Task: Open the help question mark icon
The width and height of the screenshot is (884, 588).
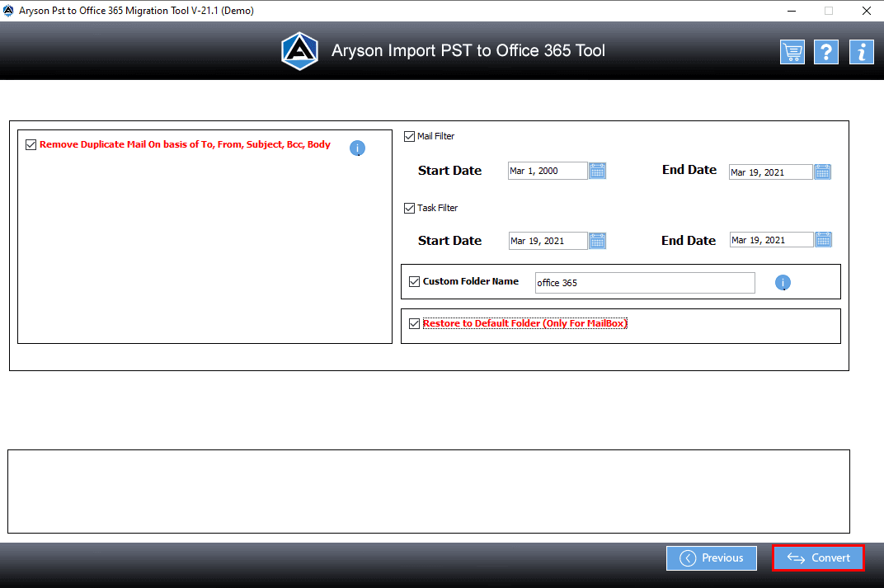Action: click(x=826, y=52)
